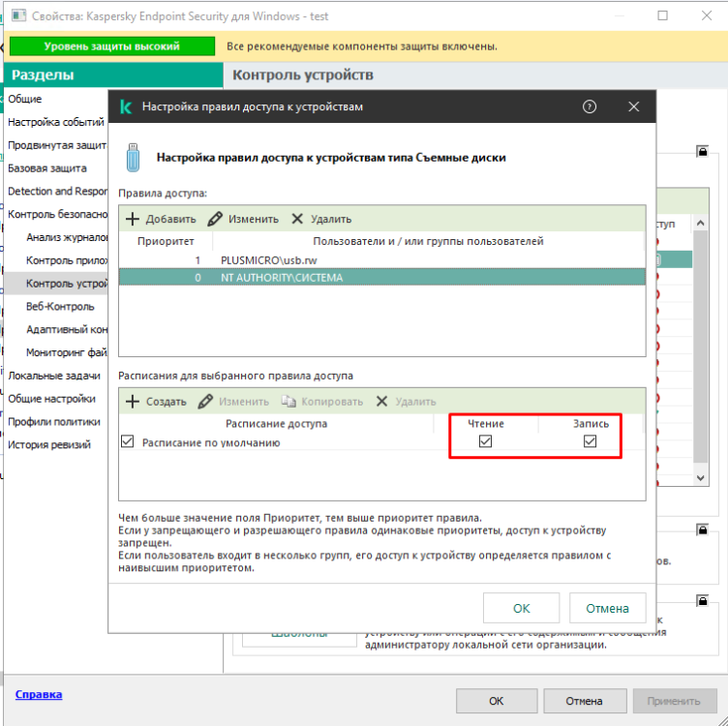
Task: Click the Уровень защиты высокий indicator
Action: click(112, 45)
